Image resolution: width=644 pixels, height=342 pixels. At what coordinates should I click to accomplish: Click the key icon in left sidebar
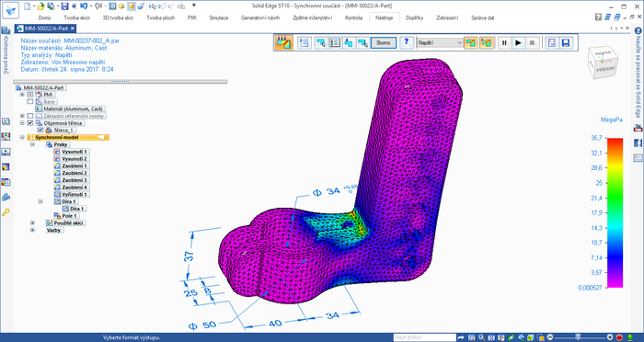pos(6,212)
